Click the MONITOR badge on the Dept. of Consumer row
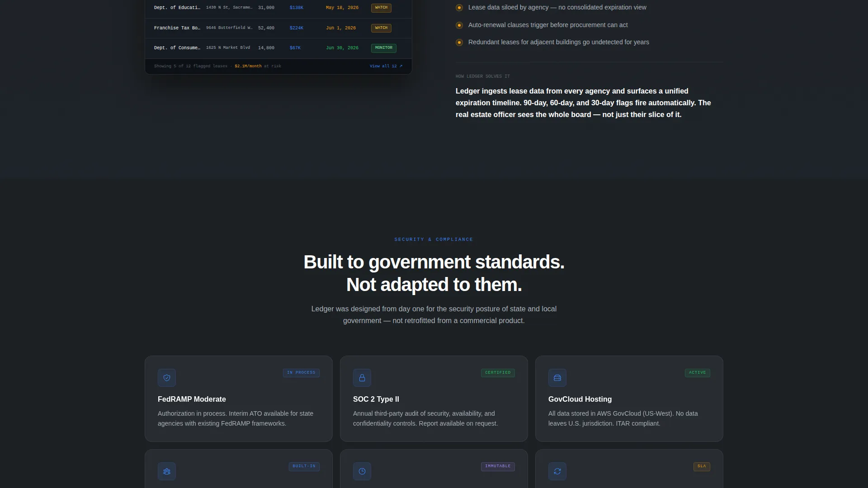The width and height of the screenshot is (868, 488). (x=383, y=48)
